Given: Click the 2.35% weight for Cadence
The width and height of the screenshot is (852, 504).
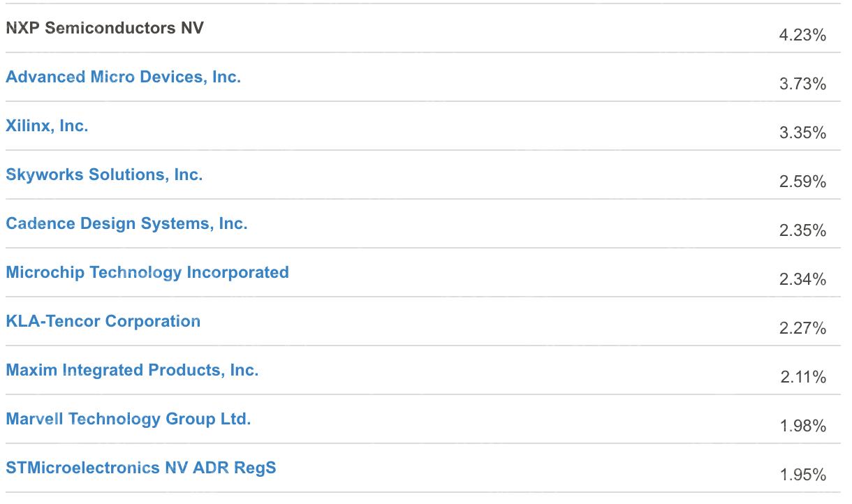Looking at the screenshot, I should coord(802,230).
